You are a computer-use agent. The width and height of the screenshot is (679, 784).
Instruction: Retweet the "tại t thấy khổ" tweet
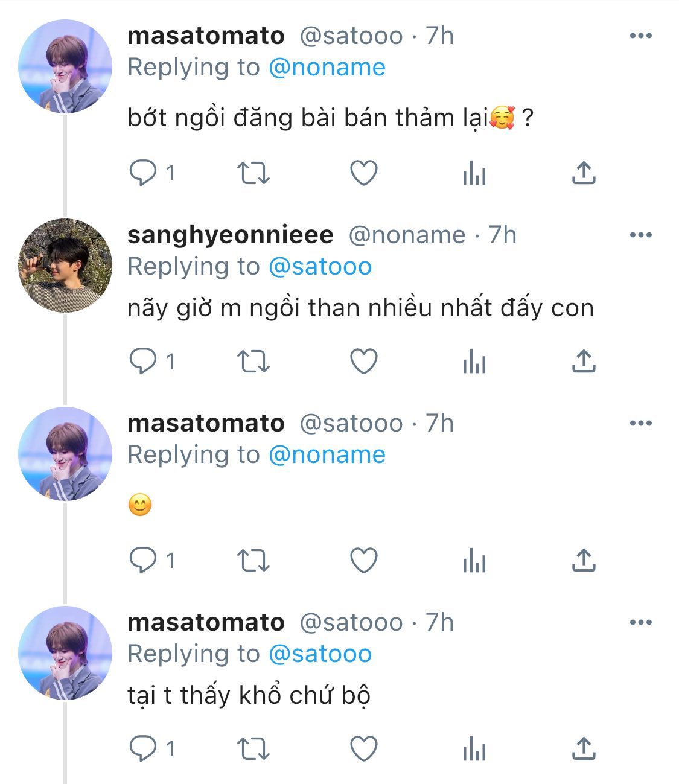(253, 749)
